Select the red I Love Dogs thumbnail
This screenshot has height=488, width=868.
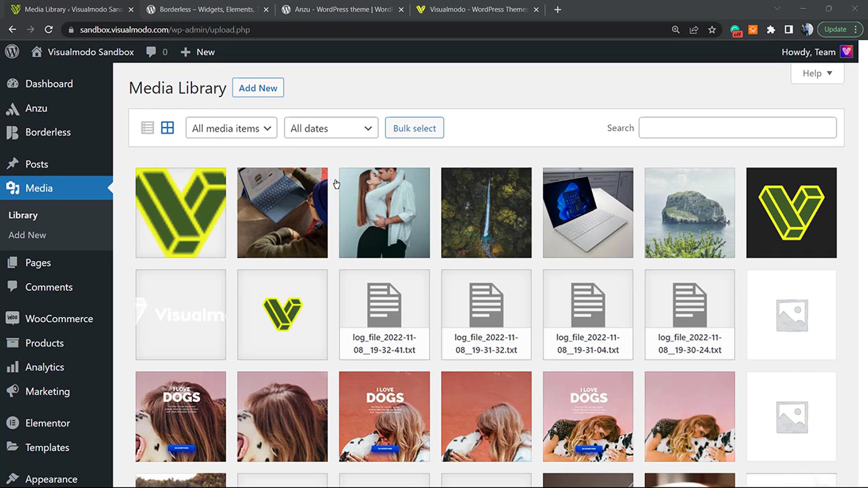pyautogui.click(x=384, y=417)
